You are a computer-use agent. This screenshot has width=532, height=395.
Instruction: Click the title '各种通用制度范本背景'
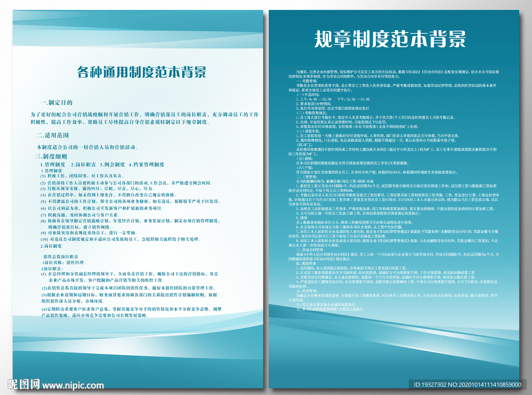[141, 72]
